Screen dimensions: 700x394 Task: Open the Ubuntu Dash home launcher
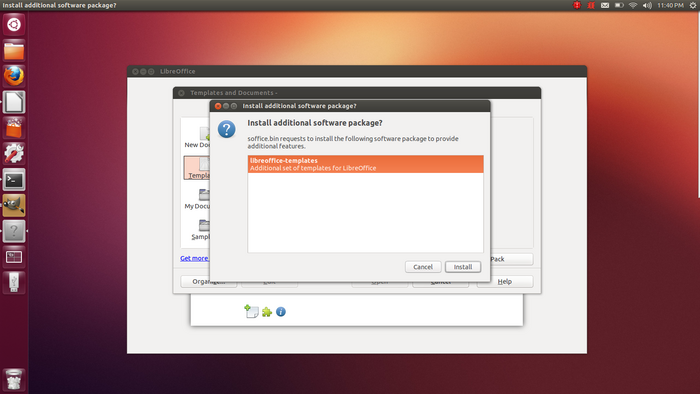pos(14,24)
